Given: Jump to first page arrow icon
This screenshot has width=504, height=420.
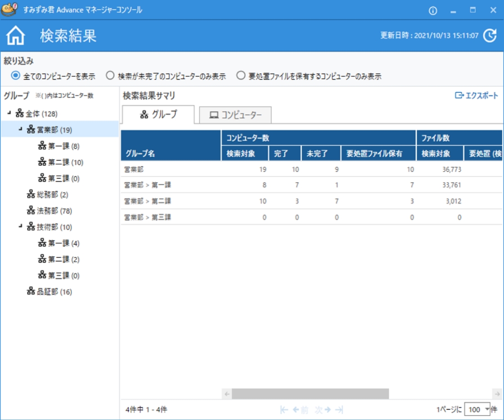Looking at the screenshot, I should (x=284, y=409).
